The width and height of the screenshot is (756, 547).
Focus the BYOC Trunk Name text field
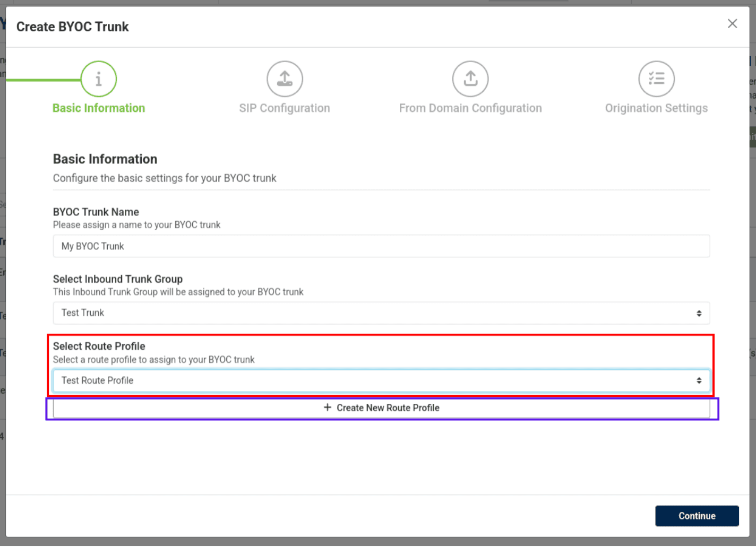tap(381, 246)
